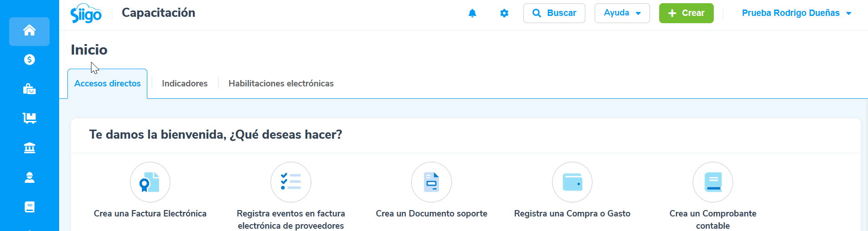Expand the Ayuda dropdown menu

click(622, 13)
